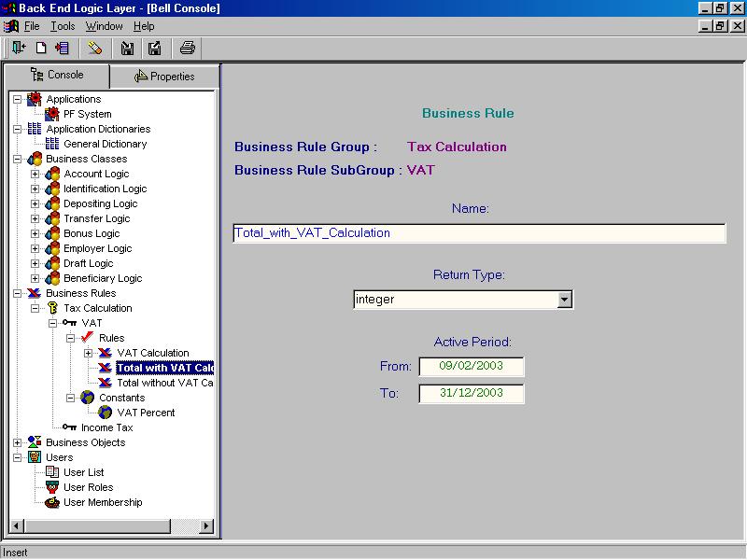
Task: Click the pencil edit toolbar icon
Action: tap(95, 48)
